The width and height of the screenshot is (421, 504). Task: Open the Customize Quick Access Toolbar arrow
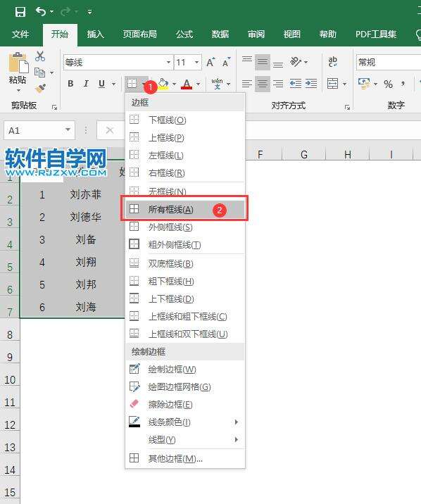(x=89, y=12)
